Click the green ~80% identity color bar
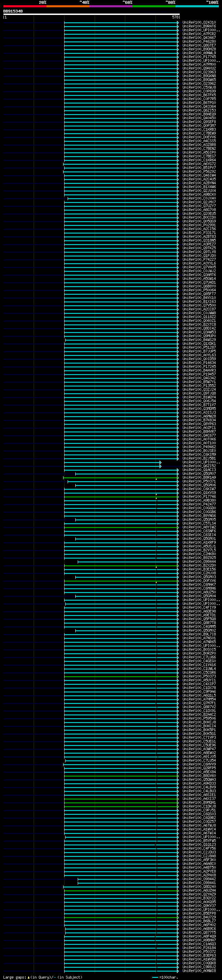This screenshot has width=222, height=980. coord(154,6)
